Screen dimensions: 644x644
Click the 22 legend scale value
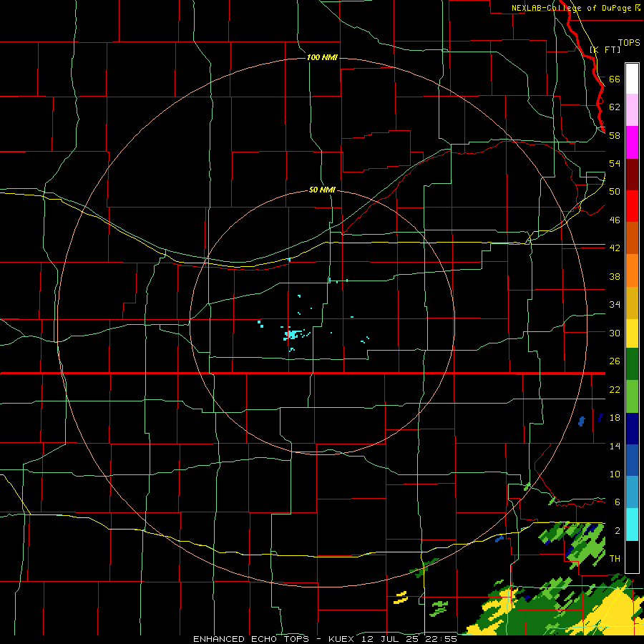tap(615, 390)
